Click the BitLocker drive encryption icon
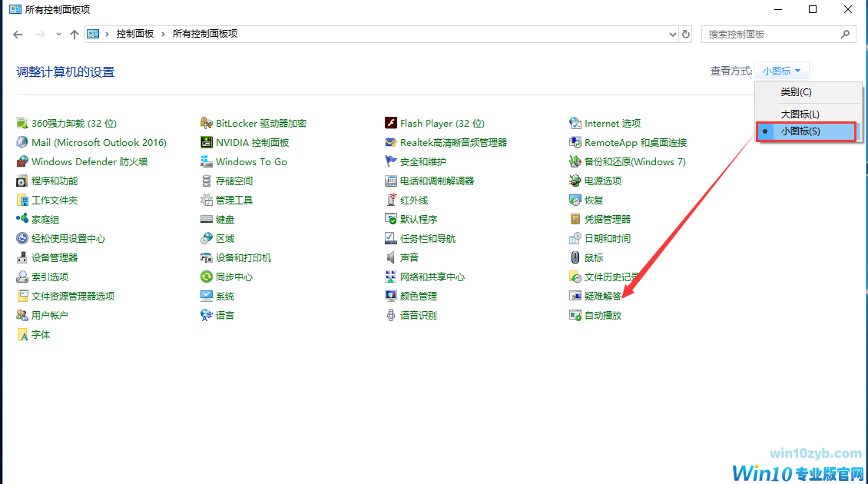The height and width of the screenshot is (484, 868). pyautogui.click(x=207, y=123)
